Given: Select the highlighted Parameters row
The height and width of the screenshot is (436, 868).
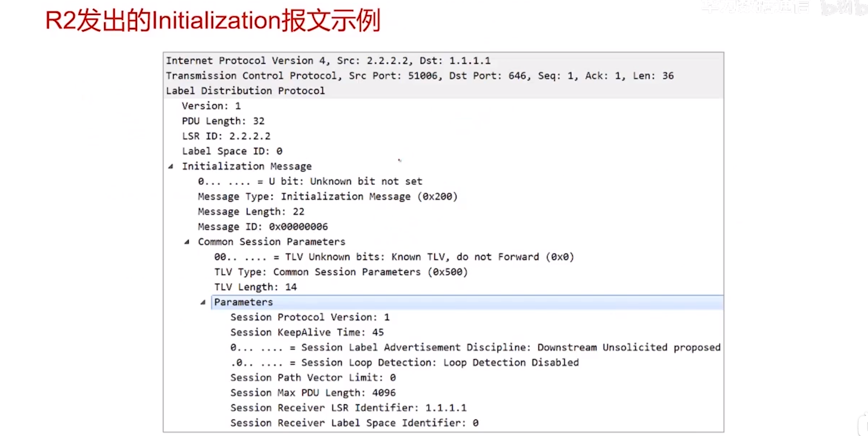Looking at the screenshot, I should pos(467,302).
